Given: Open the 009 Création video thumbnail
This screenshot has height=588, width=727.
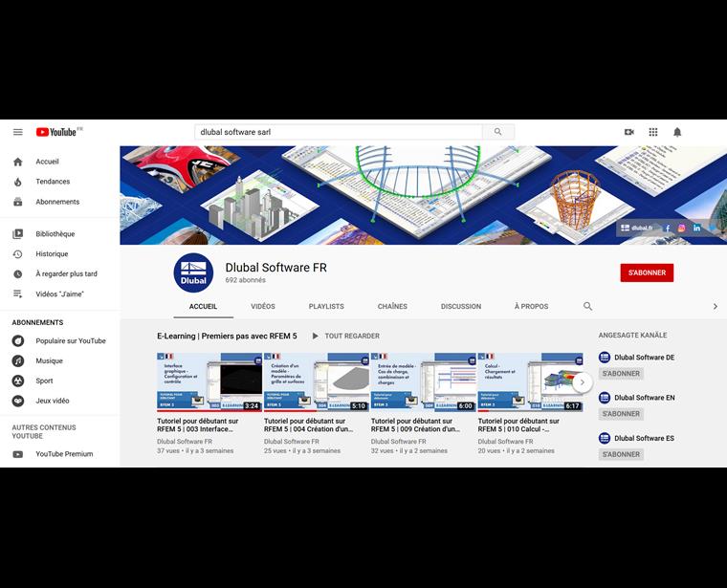Looking at the screenshot, I should point(424,381).
